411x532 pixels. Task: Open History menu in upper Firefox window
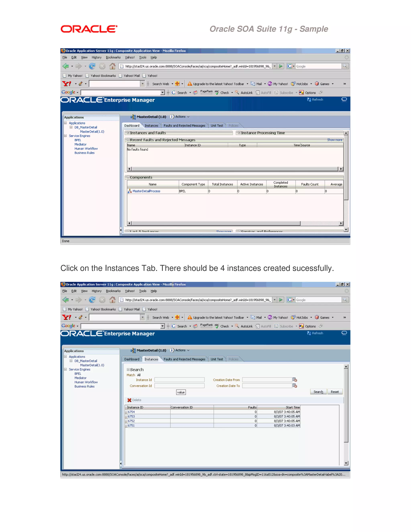[96, 57]
